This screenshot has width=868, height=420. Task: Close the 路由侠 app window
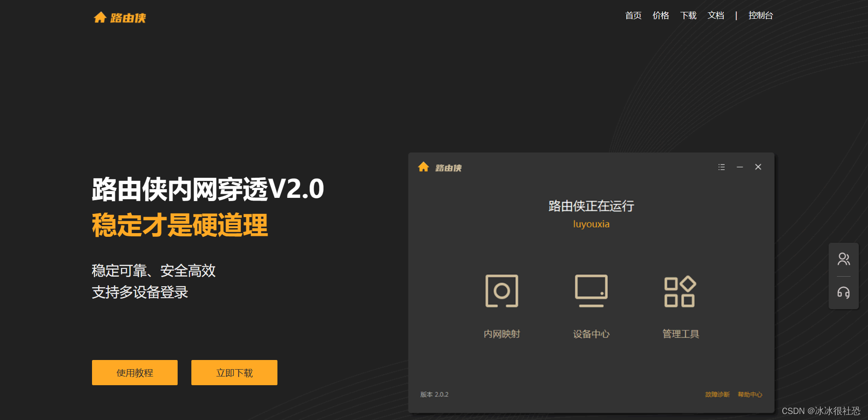758,167
